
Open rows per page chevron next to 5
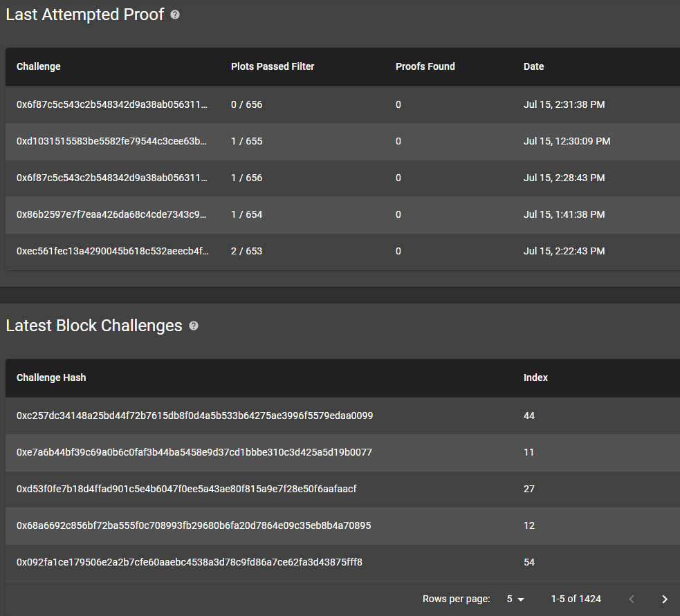click(x=522, y=599)
